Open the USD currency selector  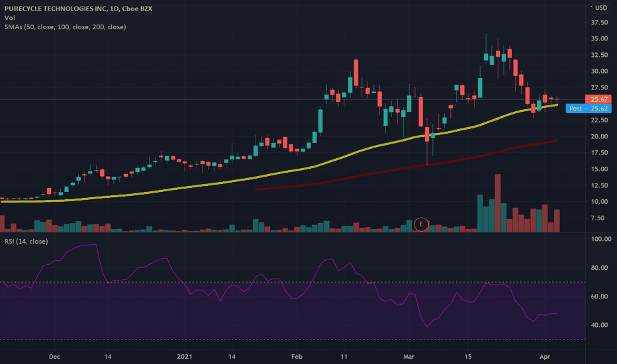[601, 8]
